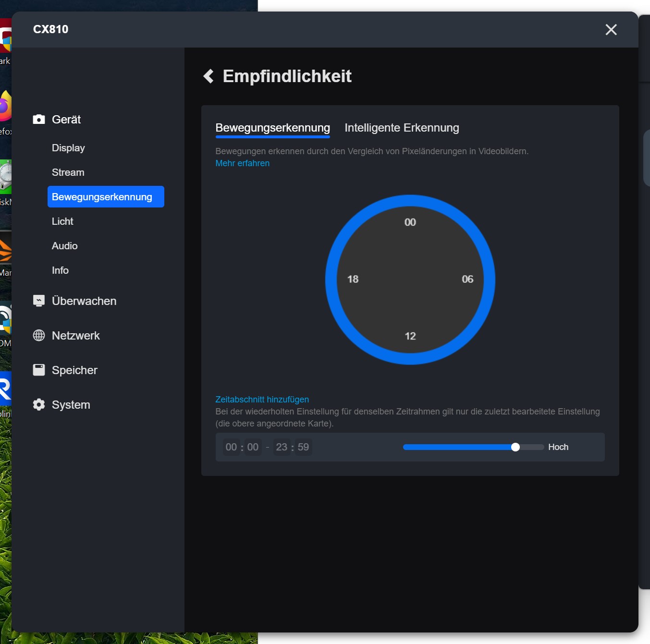Image resolution: width=650 pixels, height=644 pixels.
Task: Open the Display settings page
Action: point(68,148)
